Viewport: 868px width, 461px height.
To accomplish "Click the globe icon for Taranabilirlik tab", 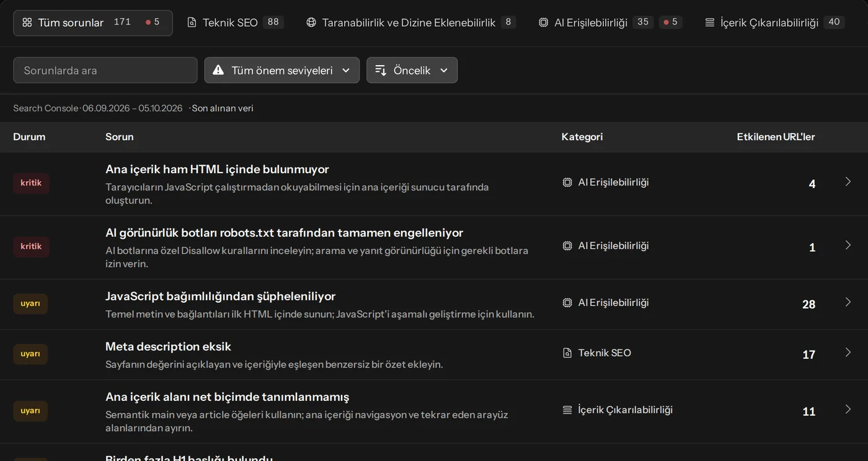I will (311, 22).
